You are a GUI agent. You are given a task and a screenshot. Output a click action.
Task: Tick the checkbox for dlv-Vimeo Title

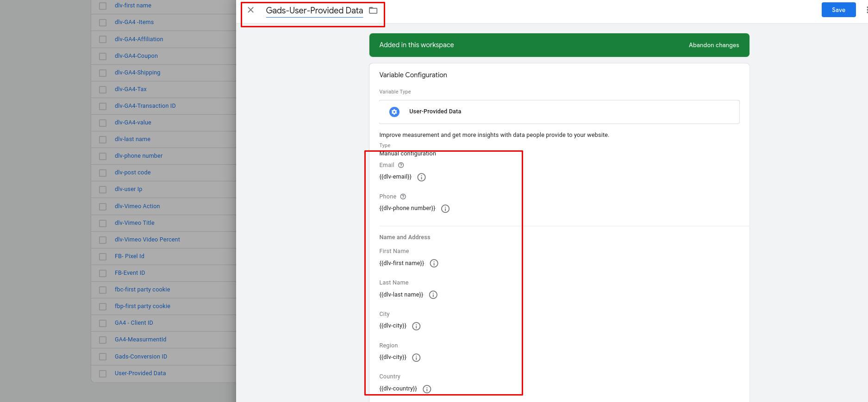[103, 223]
